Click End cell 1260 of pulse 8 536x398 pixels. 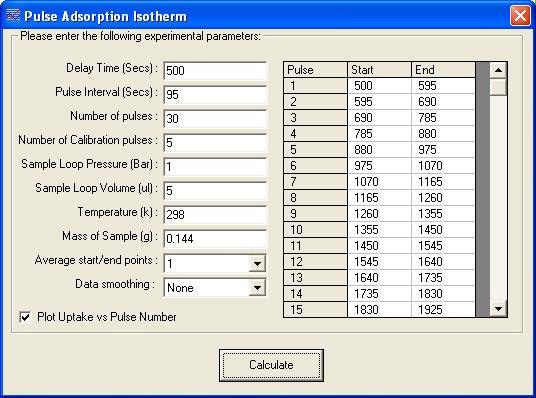coord(443,198)
